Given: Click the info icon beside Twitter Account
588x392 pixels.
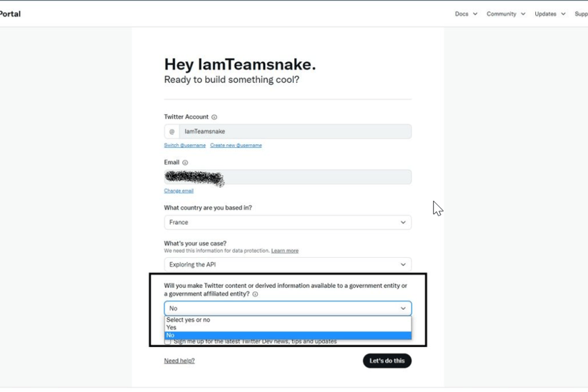Looking at the screenshot, I should [x=214, y=117].
